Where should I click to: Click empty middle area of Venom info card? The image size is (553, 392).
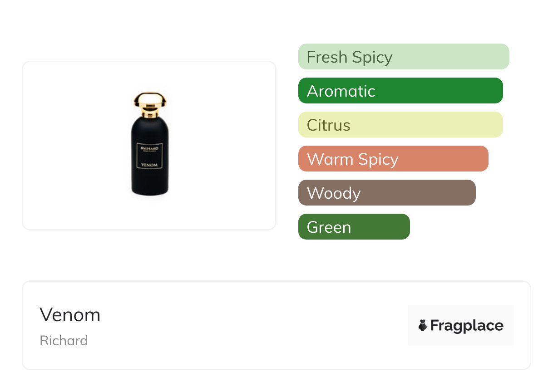pyautogui.click(x=254, y=325)
